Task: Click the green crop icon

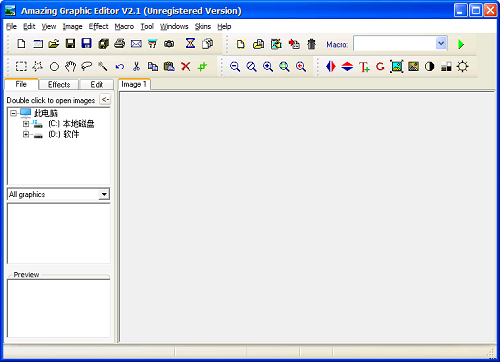Action: pyautogui.click(x=202, y=66)
